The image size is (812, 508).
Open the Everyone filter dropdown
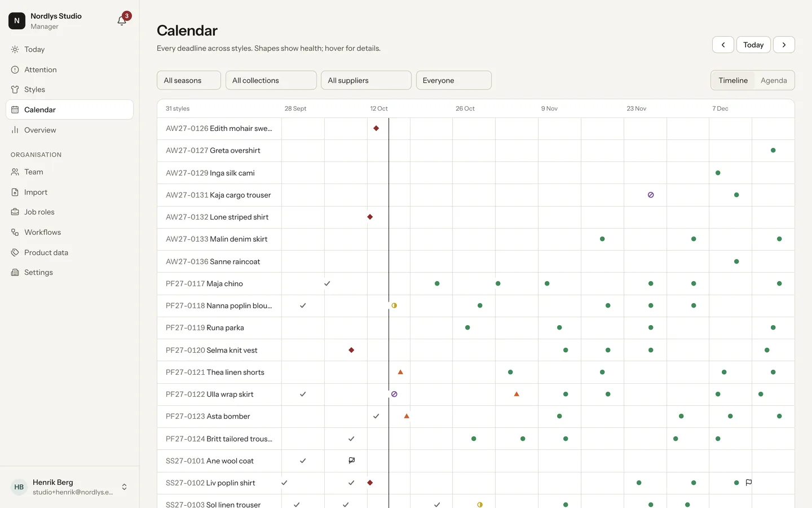pos(454,80)
